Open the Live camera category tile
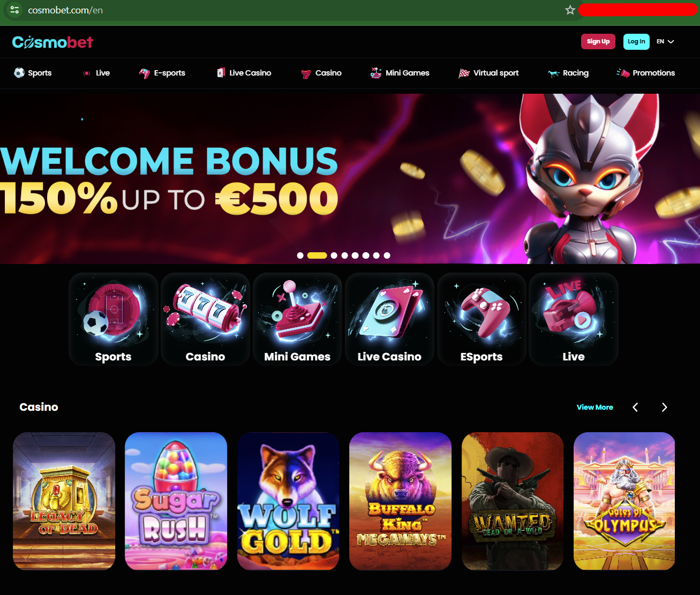Viewport: 700px width, 595px height. (x=574, y=319)
